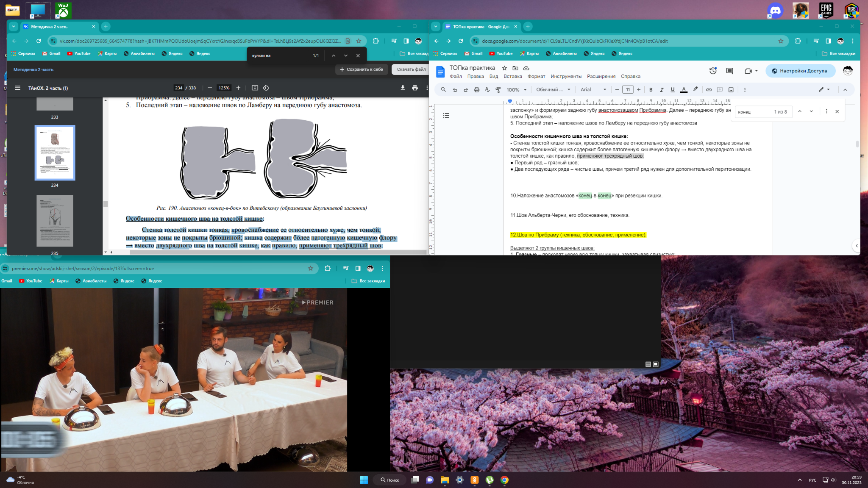The height and width of the screenshot is (488, 868).
Task: Open Формат menu in Google Docs
Action: point(536,76)
